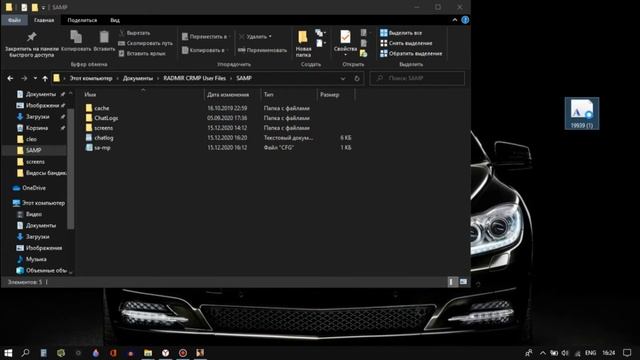Click Вставить ярлык in the ribbon
The height and width of the screenshot is (360, 640).
[x=142, y=53]
